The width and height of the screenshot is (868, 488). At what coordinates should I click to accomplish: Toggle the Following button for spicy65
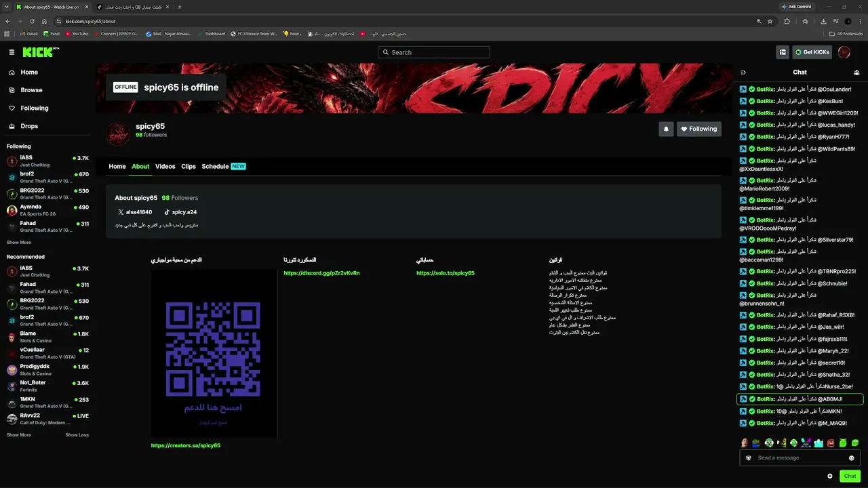pyautogui.click(x=699, y=129)
